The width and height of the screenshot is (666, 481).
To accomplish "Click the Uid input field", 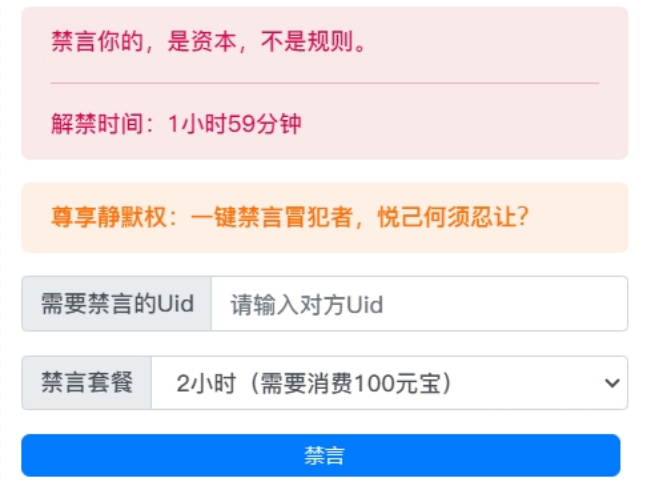I will coord(420,304).
